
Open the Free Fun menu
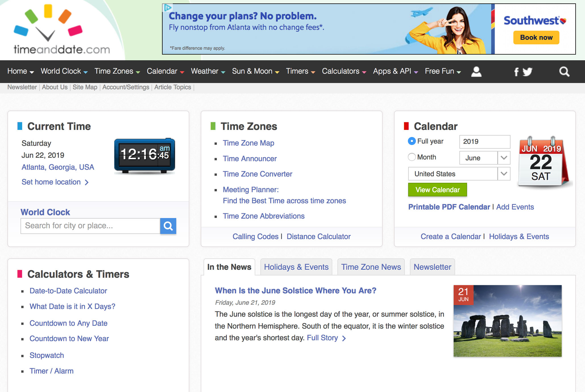coord(443,71)
